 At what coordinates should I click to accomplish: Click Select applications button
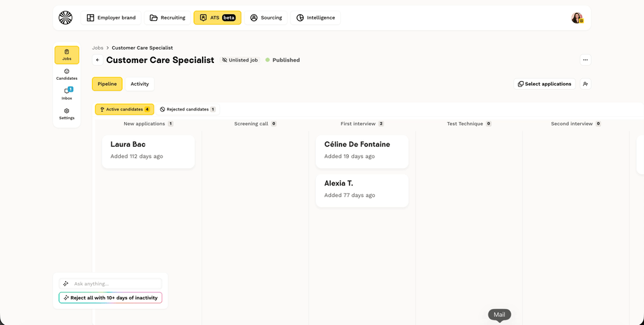[545, 84]
